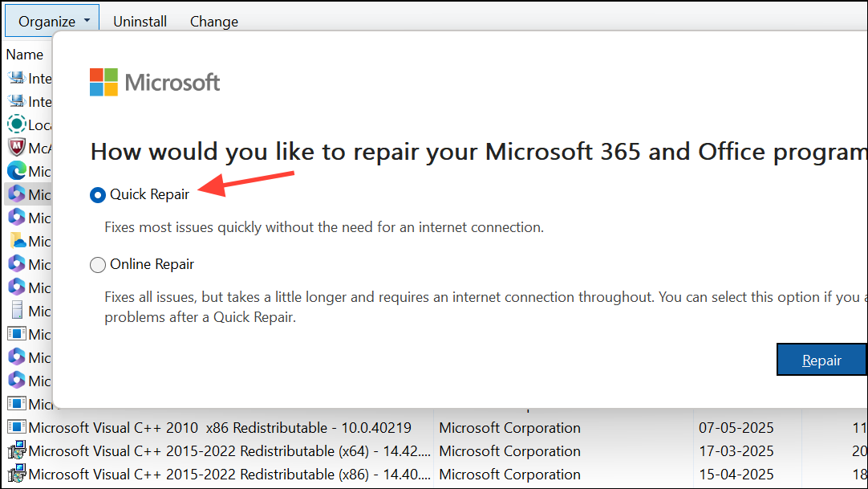Choose the Online Repair radio button

click(98, 264)
